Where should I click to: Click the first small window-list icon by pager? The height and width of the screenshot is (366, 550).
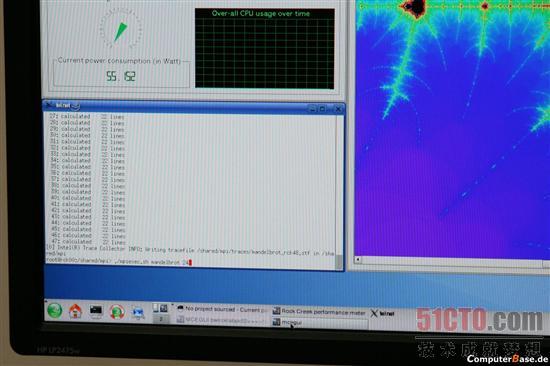pyautogui.click(x=156, y=308)
